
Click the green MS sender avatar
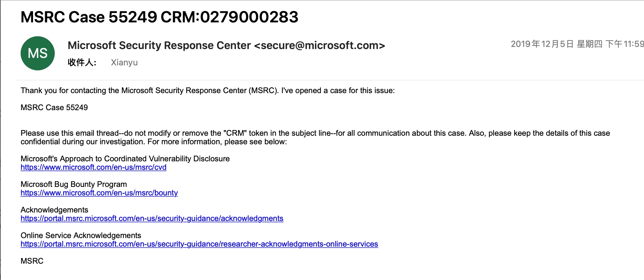click(x=38, y=53)
